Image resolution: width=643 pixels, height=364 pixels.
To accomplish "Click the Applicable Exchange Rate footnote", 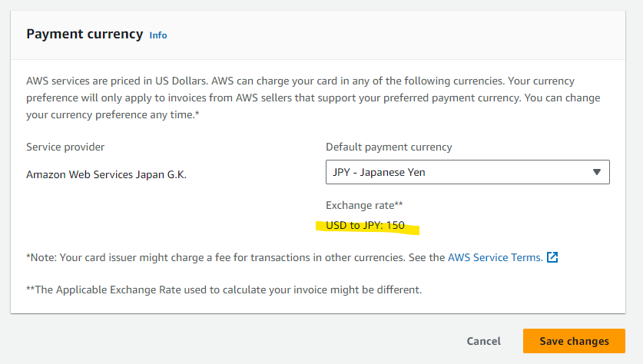I will [x=224, y=290].
